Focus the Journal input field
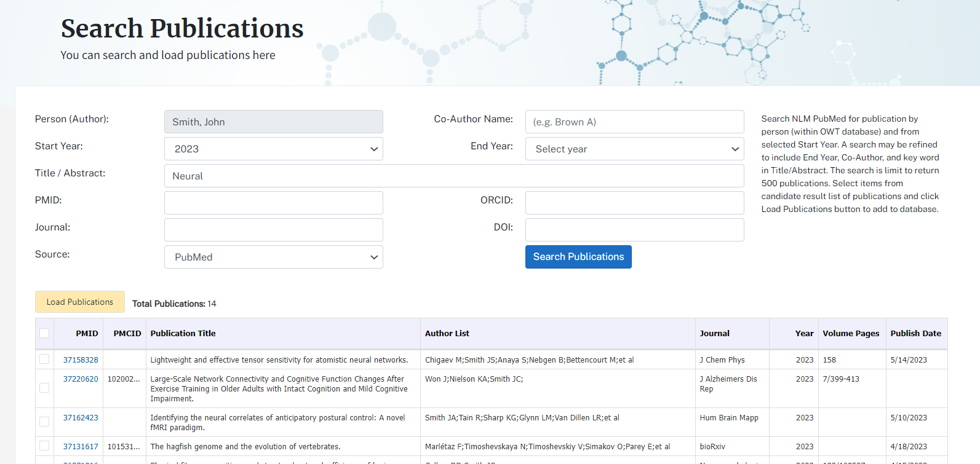This screenshot has width=980, height=464. coord(273,230)
